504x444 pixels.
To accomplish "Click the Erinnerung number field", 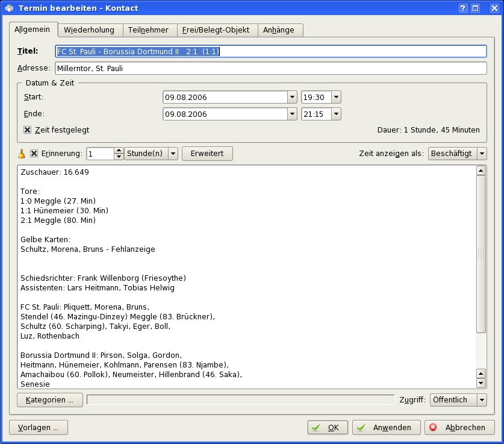I will click(x=101, y=154).
